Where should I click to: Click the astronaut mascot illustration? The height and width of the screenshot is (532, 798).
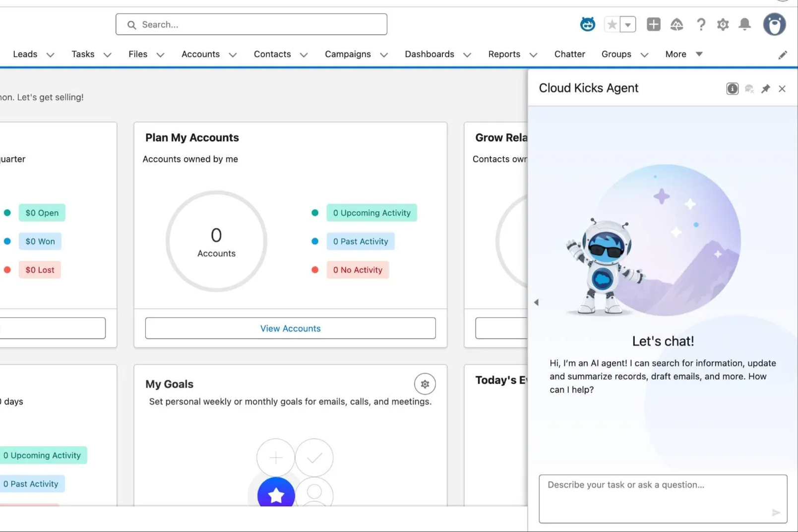point(606,266)
